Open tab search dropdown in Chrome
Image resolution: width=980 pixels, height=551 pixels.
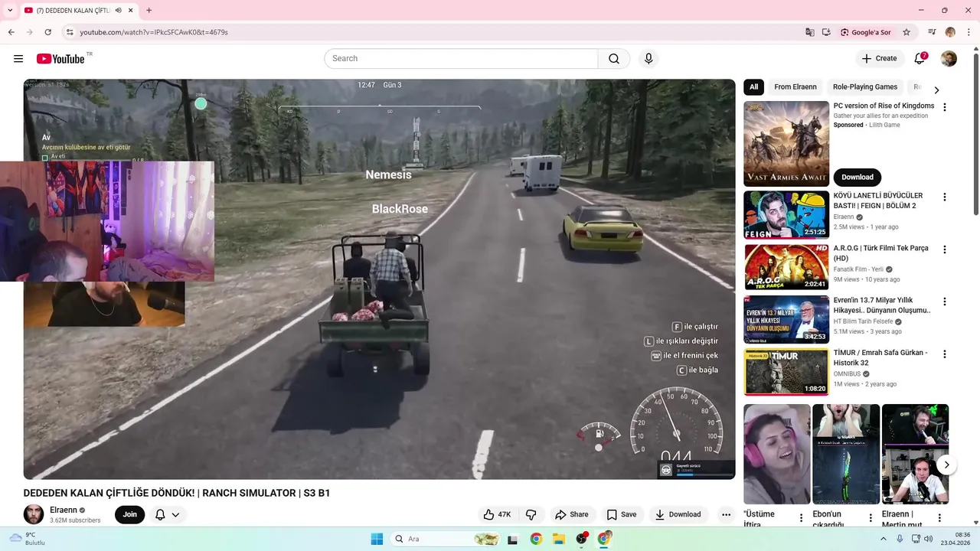[x=10, y=10]
